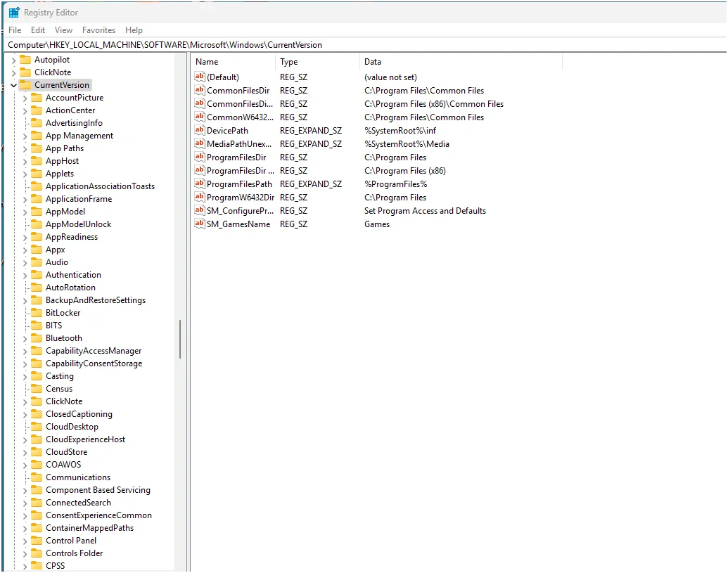
Task: Click the Data column header
Action: [461, 62]
